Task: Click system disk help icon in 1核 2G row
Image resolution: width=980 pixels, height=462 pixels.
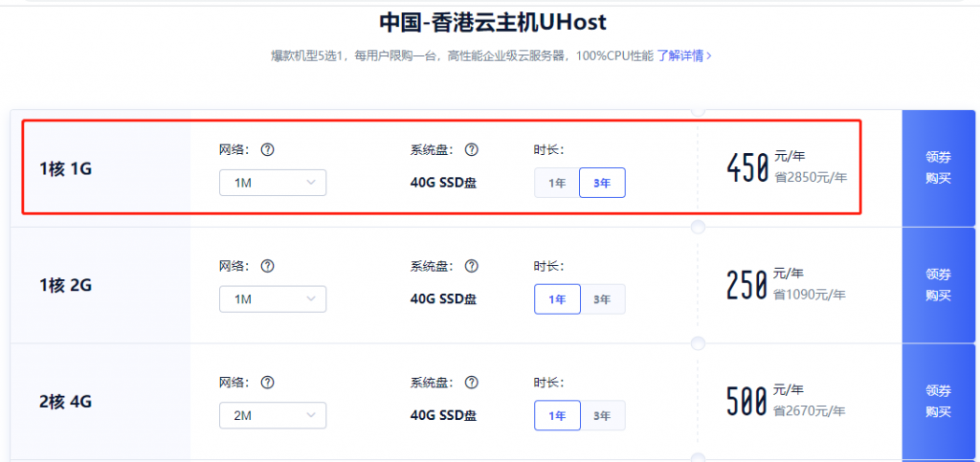Action: [x=472, y=266]
